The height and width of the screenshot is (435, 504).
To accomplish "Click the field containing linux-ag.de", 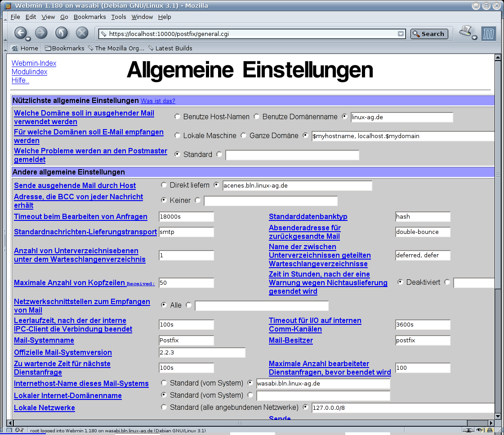I will pyautogui.click(x=402, y=117).
